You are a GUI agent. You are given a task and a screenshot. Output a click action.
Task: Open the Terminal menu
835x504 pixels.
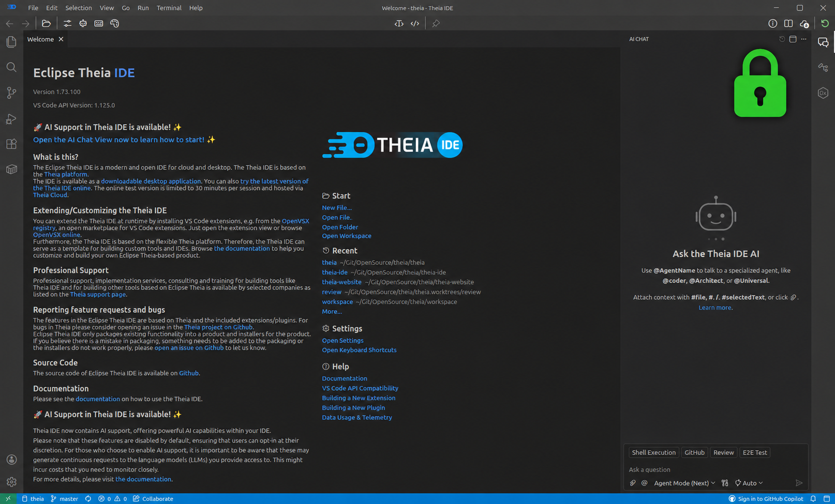(169, 8)
